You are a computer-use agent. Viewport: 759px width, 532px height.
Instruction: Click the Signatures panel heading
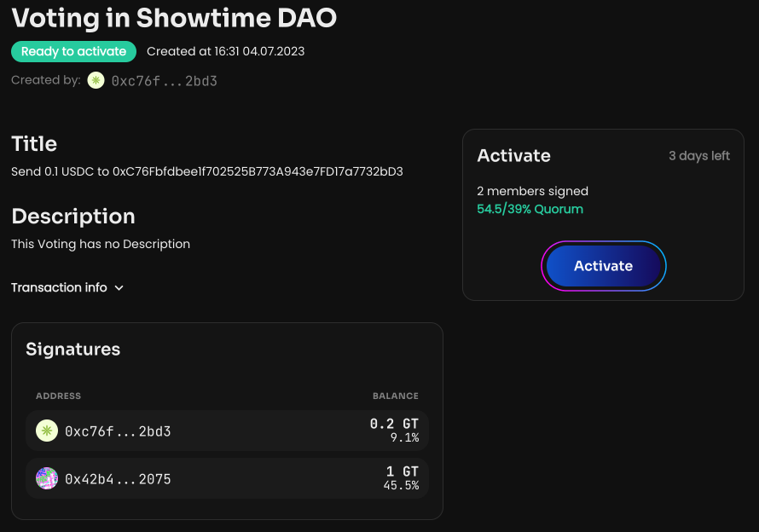[x=72, y=350]
